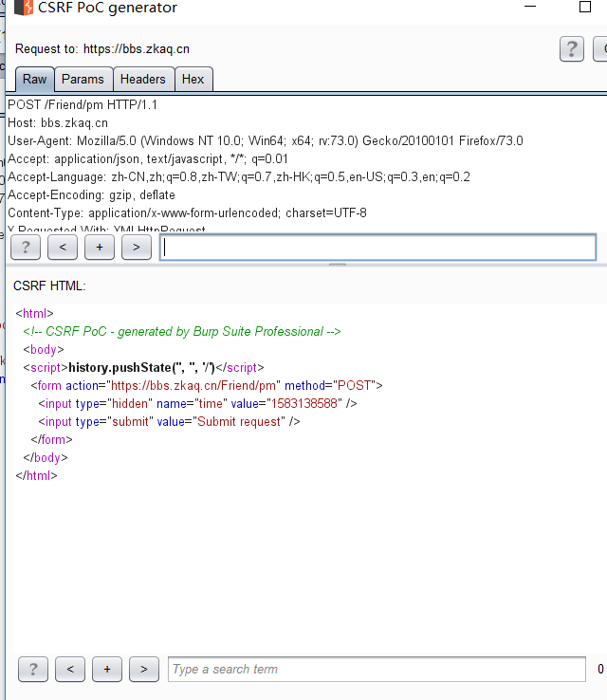The height and width of the screenshot is (700, 607).
Task: Click the 'Request to: https://bbs.zkaq.cn' label
Action: 102,48
